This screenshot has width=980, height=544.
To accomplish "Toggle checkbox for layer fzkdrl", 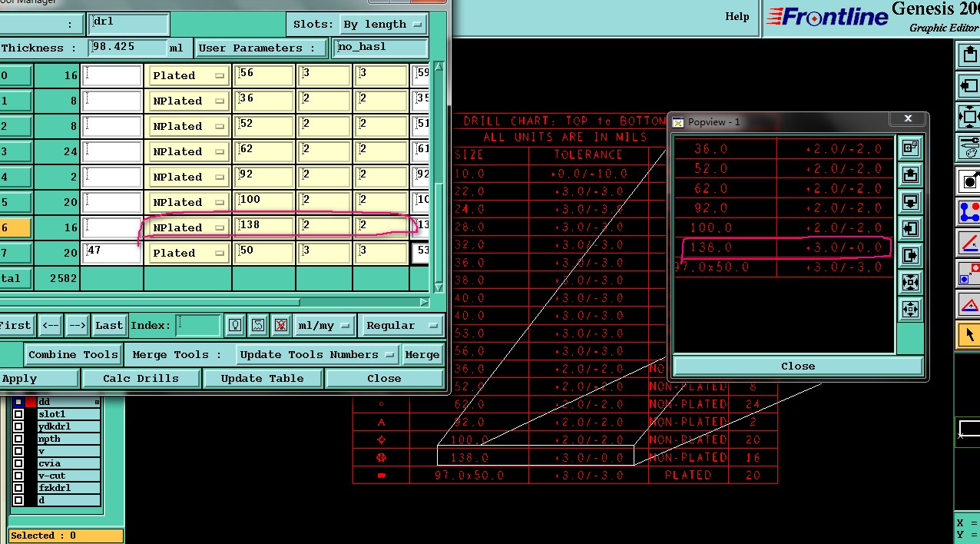I will pos(18,488).
